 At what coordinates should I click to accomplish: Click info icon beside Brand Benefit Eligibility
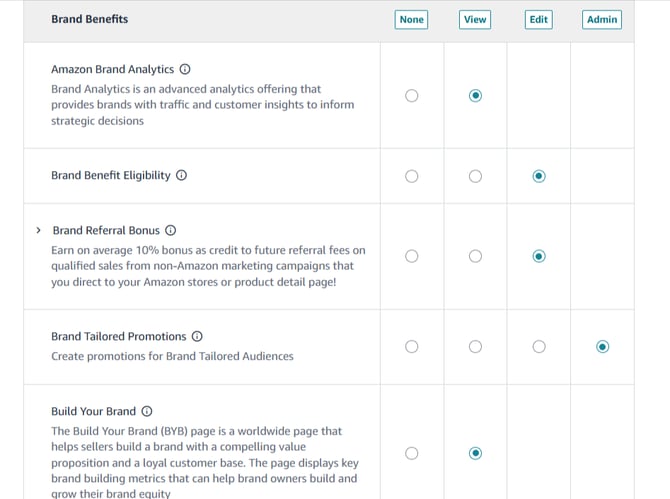[x=181, y=175]
